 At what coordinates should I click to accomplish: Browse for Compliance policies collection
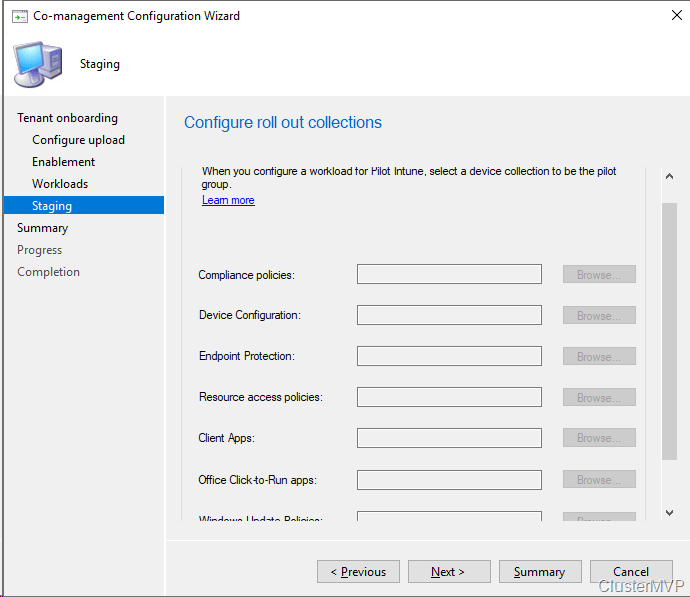(x=599, y=274)
